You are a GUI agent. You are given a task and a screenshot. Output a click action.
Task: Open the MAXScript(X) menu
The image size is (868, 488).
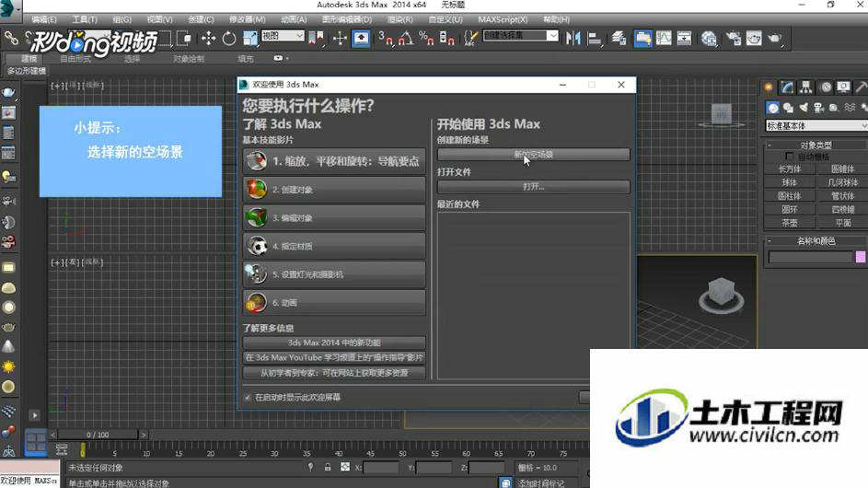(503, 19)
